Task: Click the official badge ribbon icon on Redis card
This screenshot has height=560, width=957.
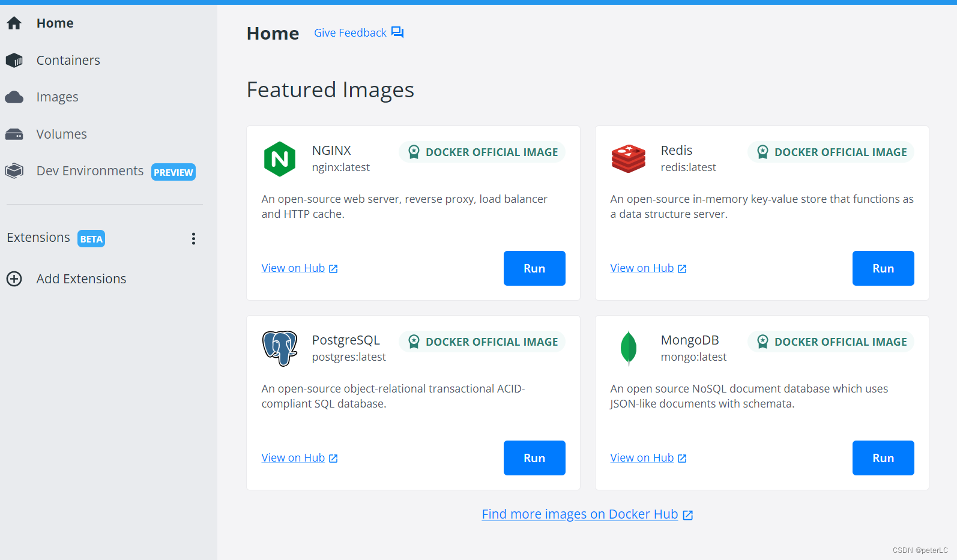Action: [x=762, y=152]
